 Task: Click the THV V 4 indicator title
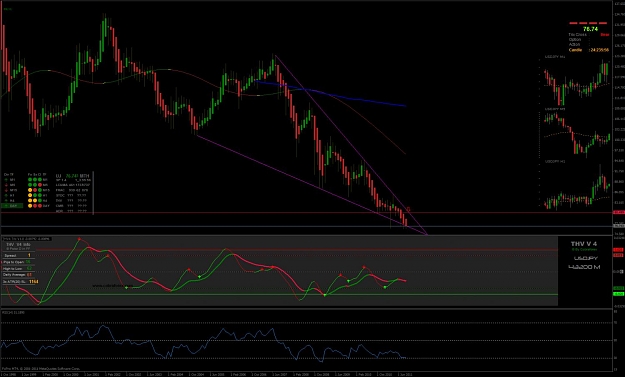coord(584,243)
